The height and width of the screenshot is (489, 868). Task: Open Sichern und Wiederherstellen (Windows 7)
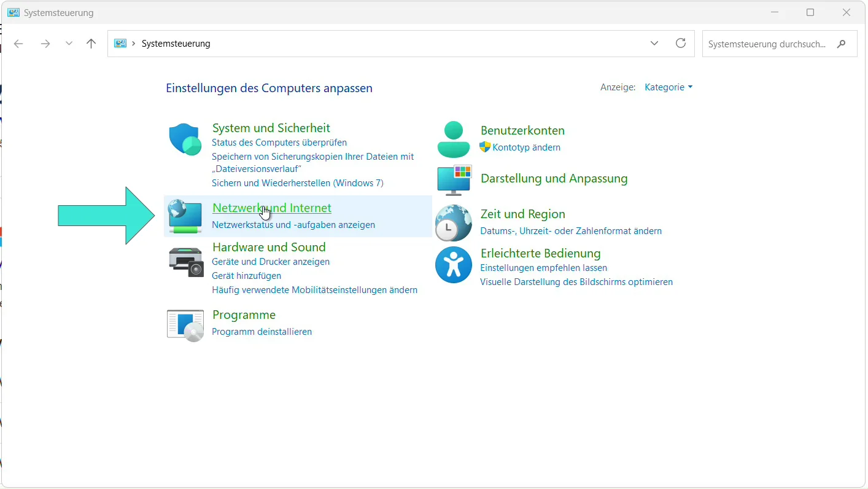pyautogui.click(x=298, y=183)
